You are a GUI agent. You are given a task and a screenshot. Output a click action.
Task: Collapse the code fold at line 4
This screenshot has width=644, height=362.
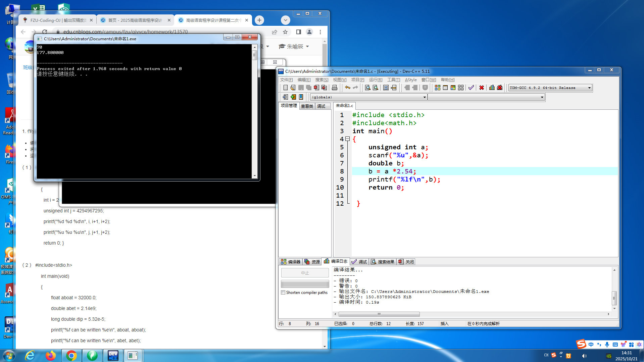(348, 139)
